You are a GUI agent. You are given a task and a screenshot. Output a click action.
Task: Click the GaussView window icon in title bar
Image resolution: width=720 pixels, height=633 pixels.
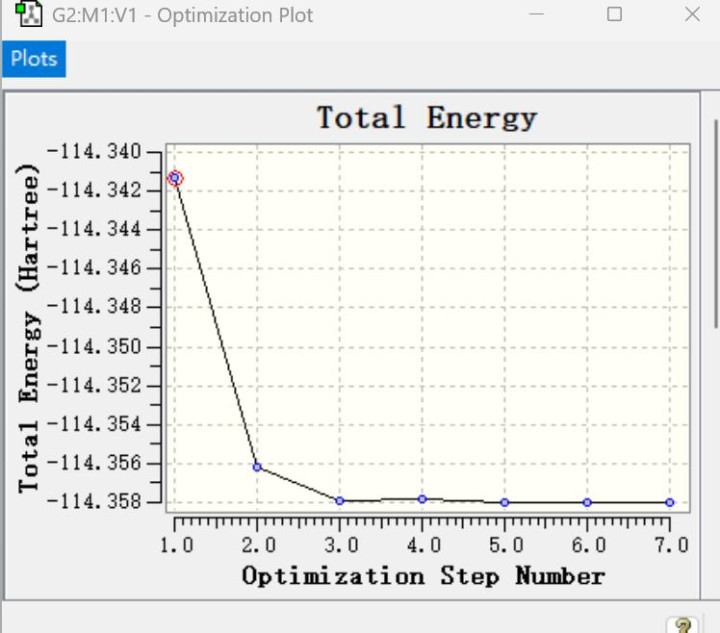[28, 14]
